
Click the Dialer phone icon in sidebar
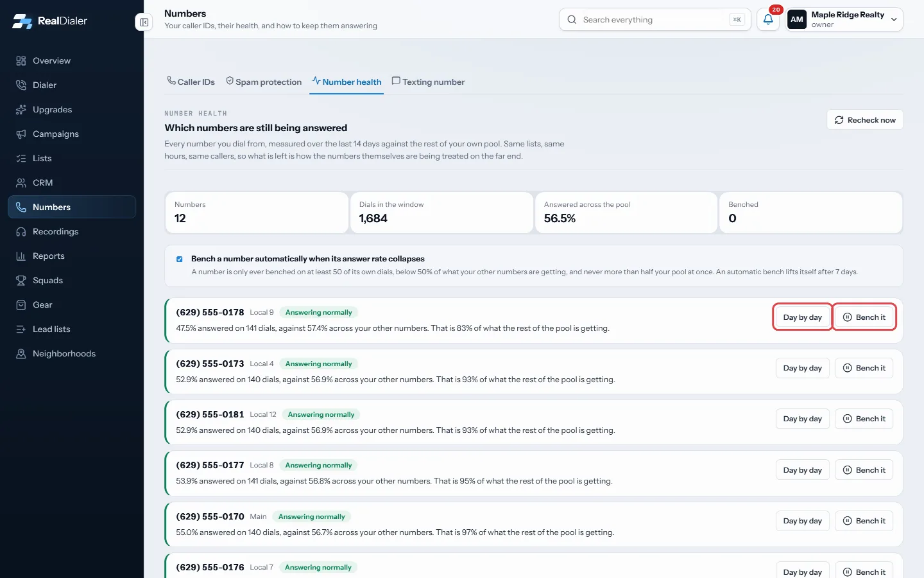coord(21,85)
